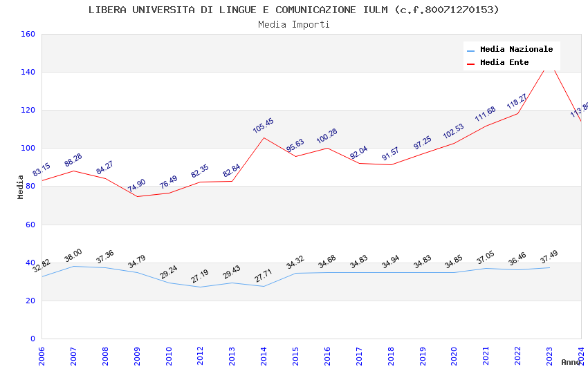Click the 74.90 data label

pos(136,186)
